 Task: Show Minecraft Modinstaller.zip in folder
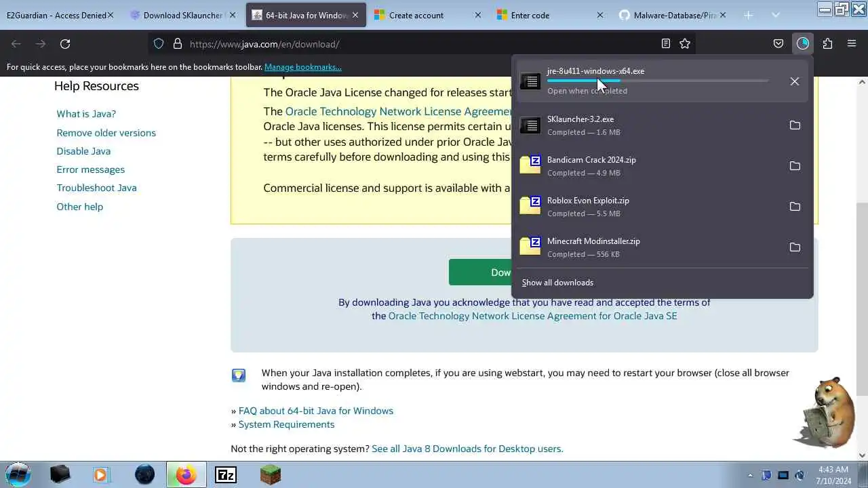point(795,247)
